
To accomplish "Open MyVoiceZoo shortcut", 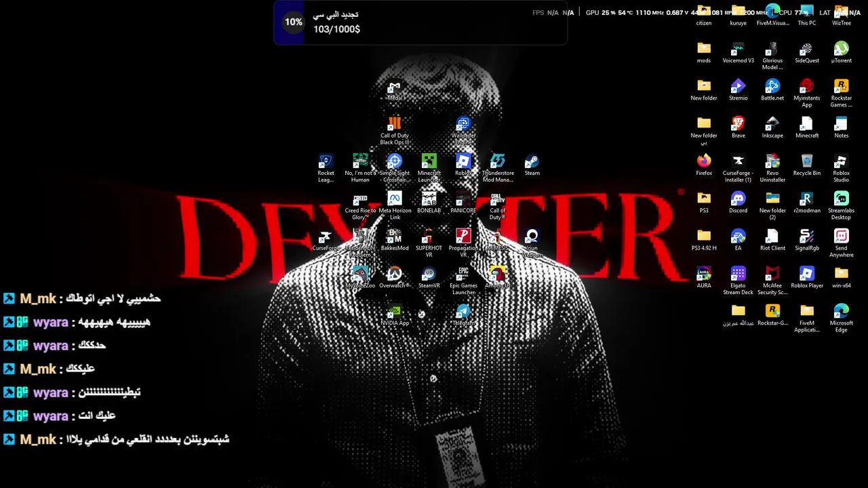I will [x=360, y=278].
